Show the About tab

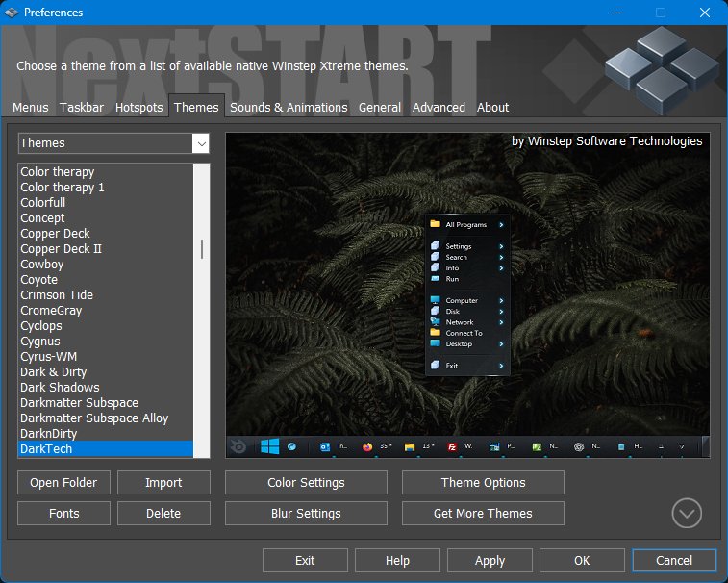tap(492, 108)
